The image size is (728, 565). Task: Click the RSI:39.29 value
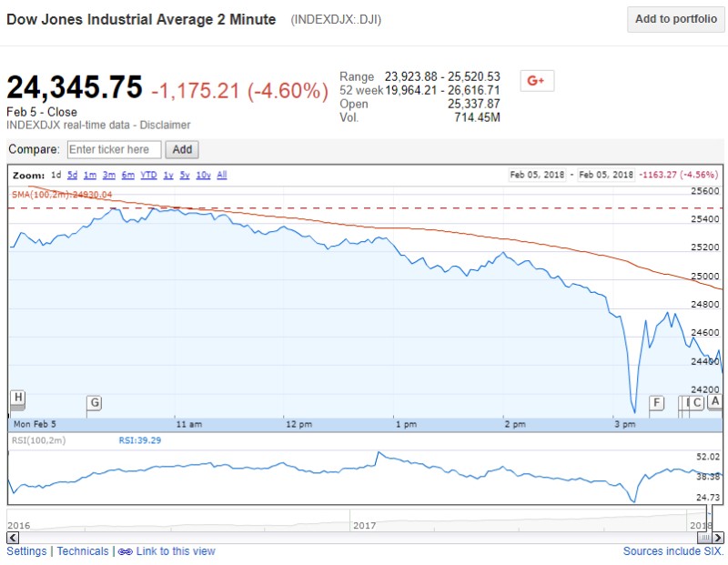140,440
